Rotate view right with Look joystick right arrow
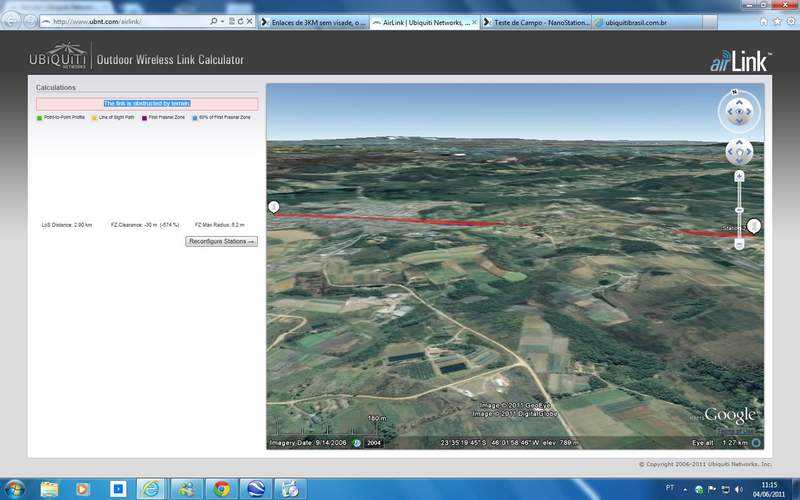This screenshot has width=800, height=500. 749,112
